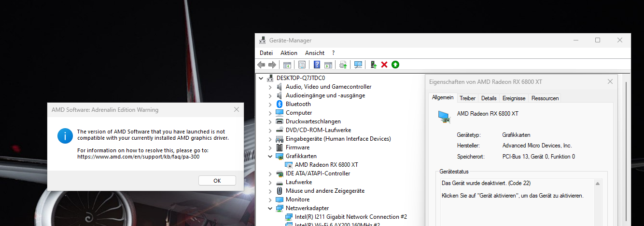
Task: Expand Eingabegeräte (Human Interface Devices) chevron
Action: [270, 139]
